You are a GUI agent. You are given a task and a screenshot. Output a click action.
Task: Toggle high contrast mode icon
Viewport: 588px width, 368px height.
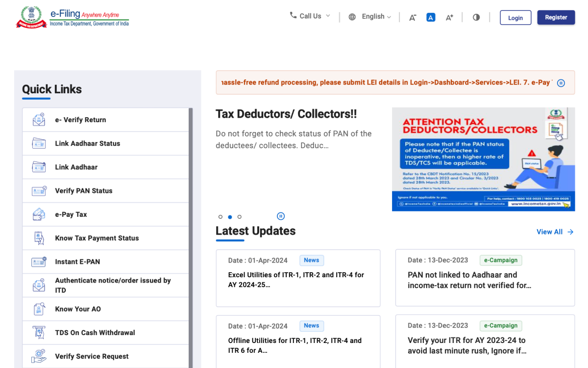tap(476, 17)
